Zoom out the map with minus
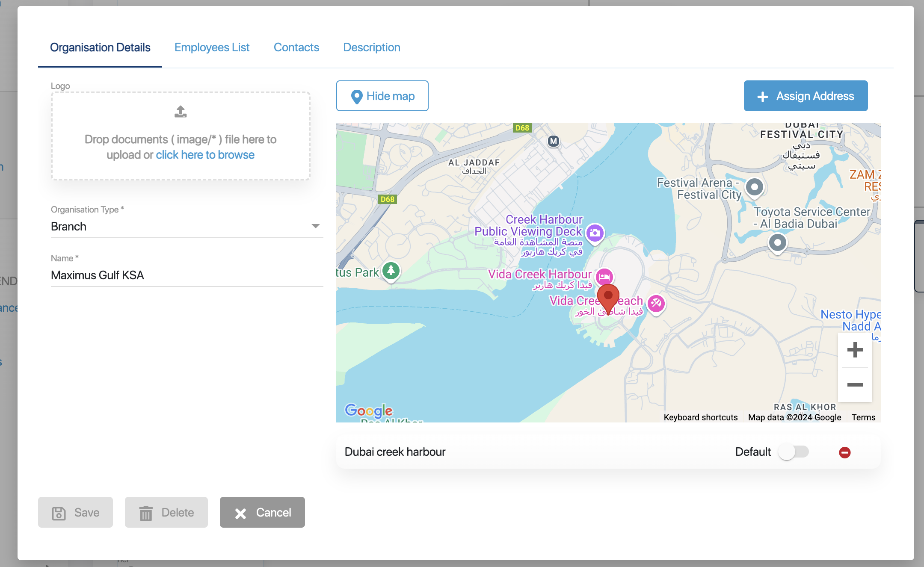This screenshot has height=567, width=924. click(855, 385)
